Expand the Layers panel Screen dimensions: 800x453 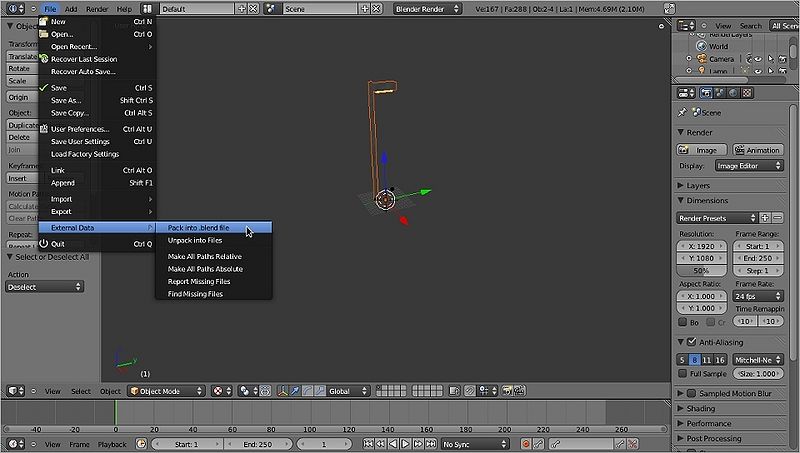click(x=700, y=185)
